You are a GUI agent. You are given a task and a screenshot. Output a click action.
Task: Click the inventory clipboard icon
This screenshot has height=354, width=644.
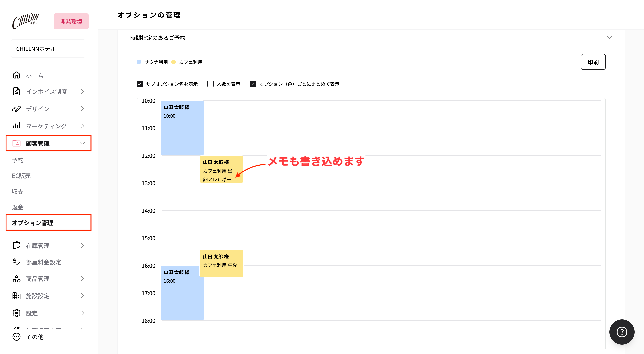click(17, 245)
